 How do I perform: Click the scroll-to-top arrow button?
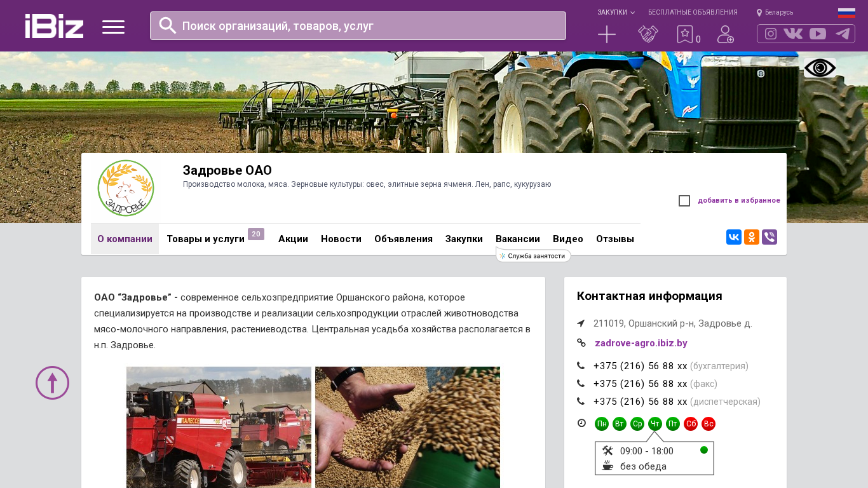tap(52, 383)
